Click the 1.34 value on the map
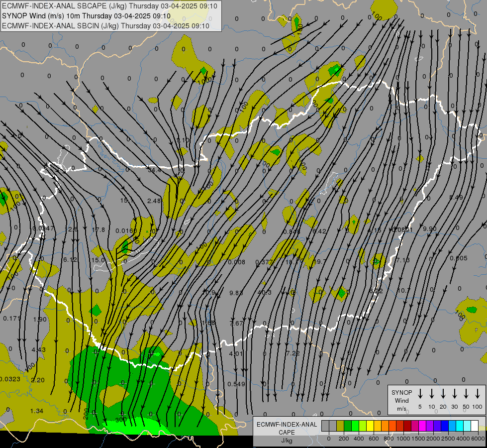 37,411
